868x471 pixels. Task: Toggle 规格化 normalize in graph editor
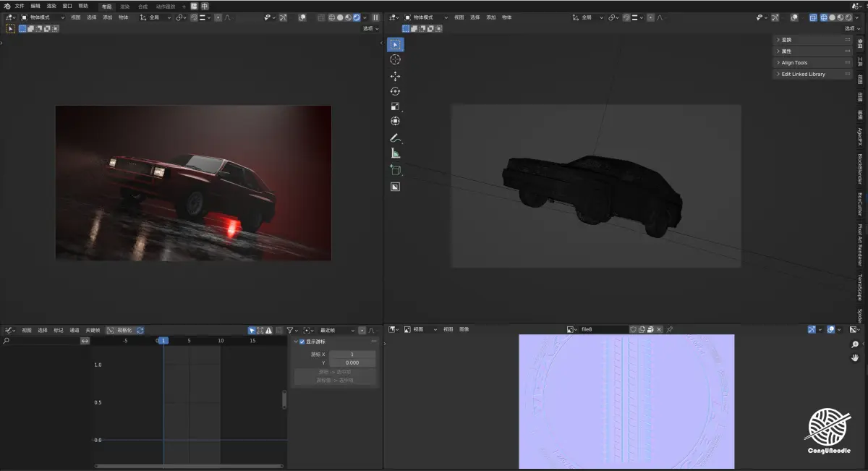pos(120,330)
